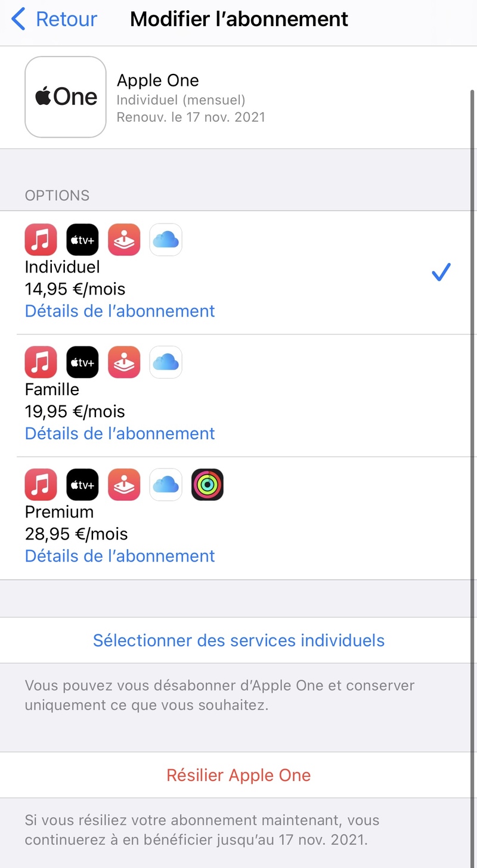Screen dimensions: 477x868
Task: Click the vertical scrollbar on right edge
Action: [473, 417]
